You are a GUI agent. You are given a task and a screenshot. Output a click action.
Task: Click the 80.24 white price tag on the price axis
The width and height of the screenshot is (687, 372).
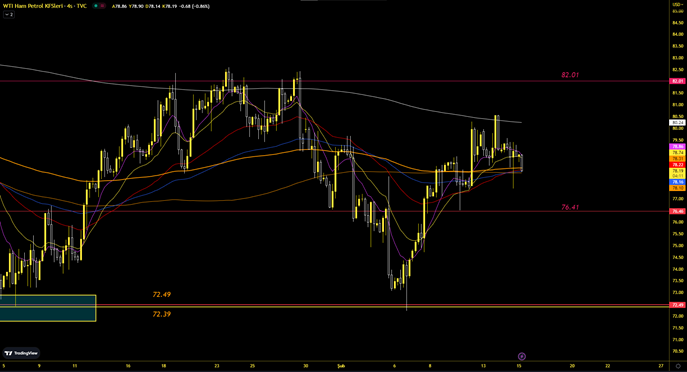677,123
